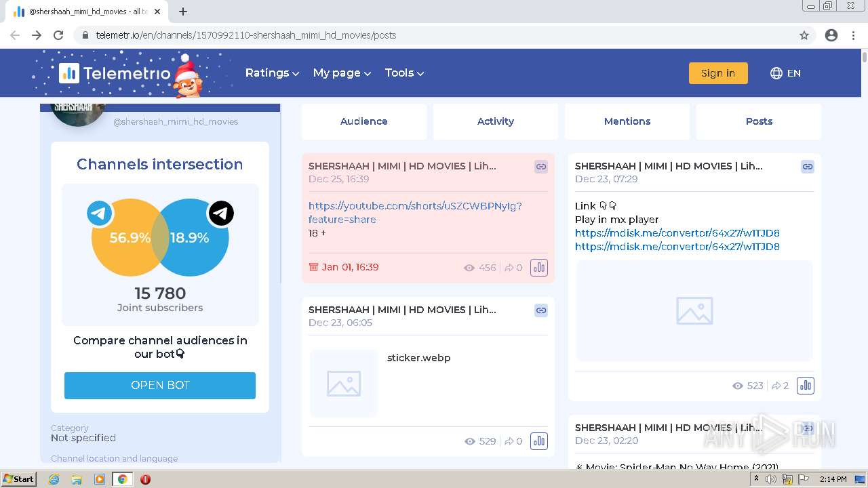Image resolution: width=868 pixels, height=488 pixels.
Task: Open the Chrome profile icon
Action: click(x=831, y=35)
